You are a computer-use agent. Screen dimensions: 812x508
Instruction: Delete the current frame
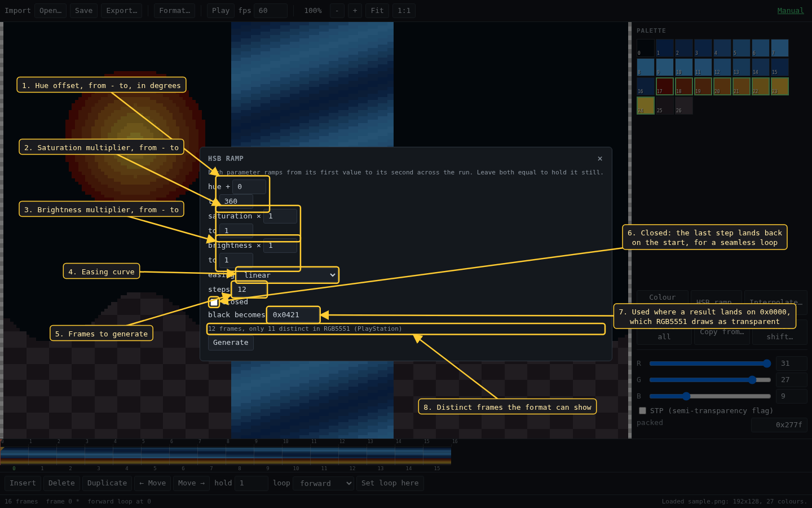pos(61,483)
